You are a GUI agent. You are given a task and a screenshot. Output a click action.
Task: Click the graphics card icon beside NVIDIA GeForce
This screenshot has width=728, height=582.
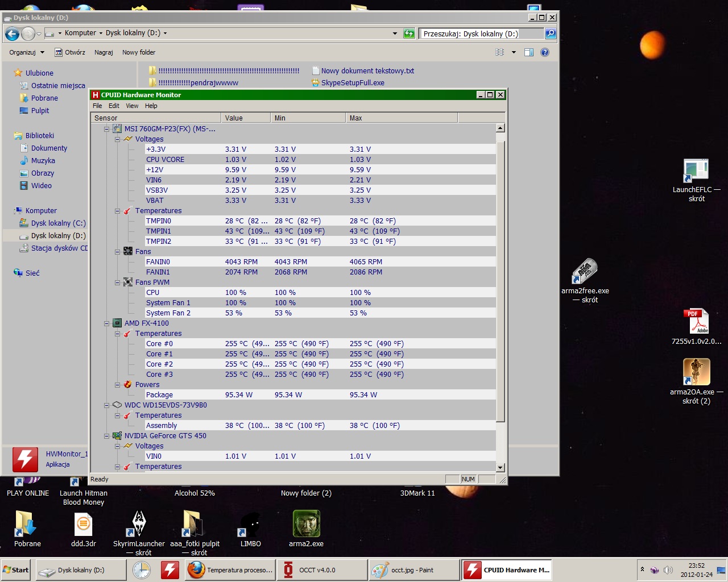click(x=117, y=436)
